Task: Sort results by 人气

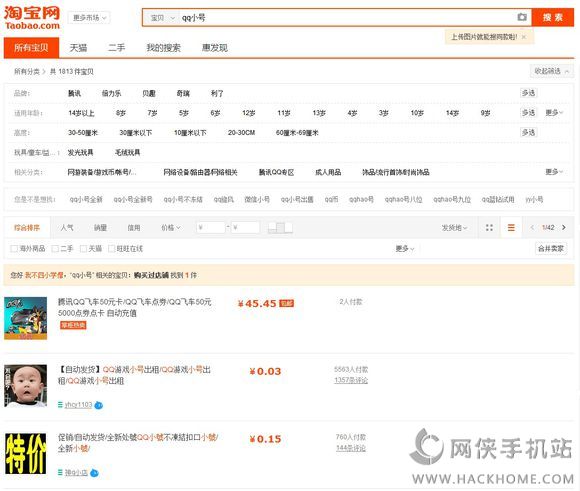Action: (x=67, y=228)
